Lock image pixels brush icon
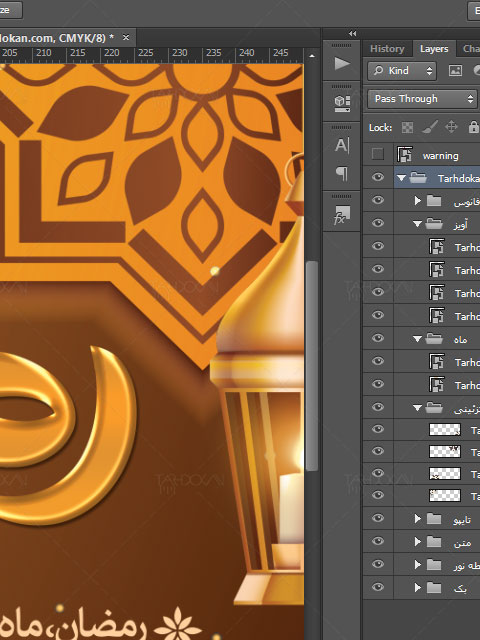480x640 pixels. [x=429, y=127]
